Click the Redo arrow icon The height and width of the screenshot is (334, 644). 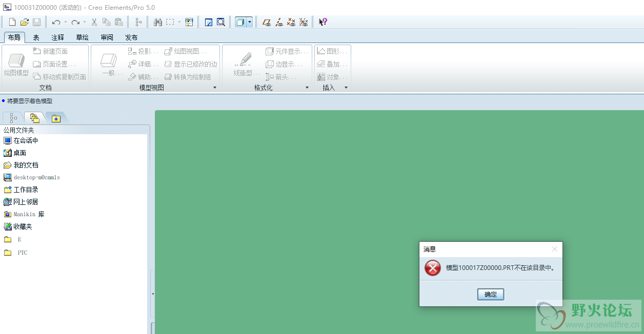(75, 22)
